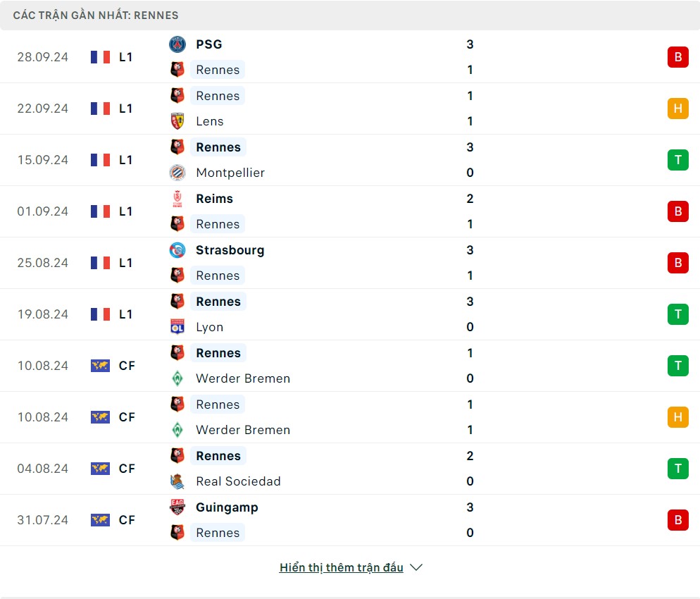Click the 'Các trận gần nhất: Rennes' header
This screenshot has width=700, height=599.
[x=96, y=15]
